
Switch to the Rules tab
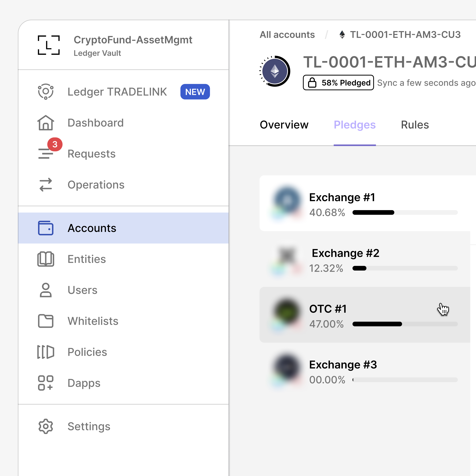click(415, 125)
